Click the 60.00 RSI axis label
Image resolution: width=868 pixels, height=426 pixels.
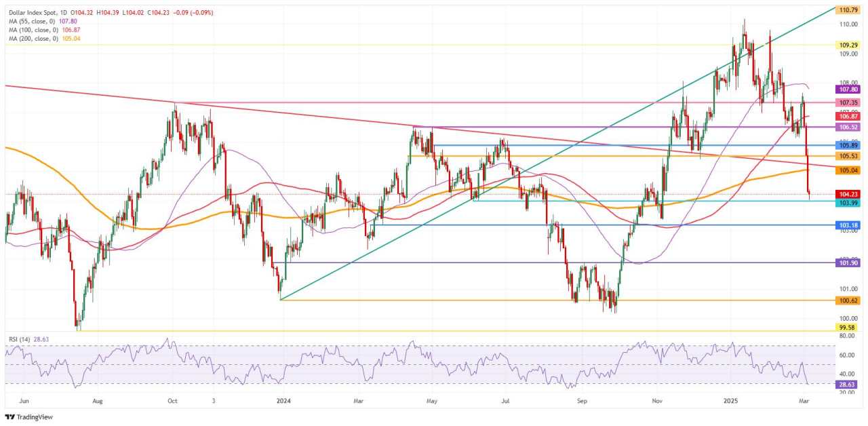(x=847, y=354)
